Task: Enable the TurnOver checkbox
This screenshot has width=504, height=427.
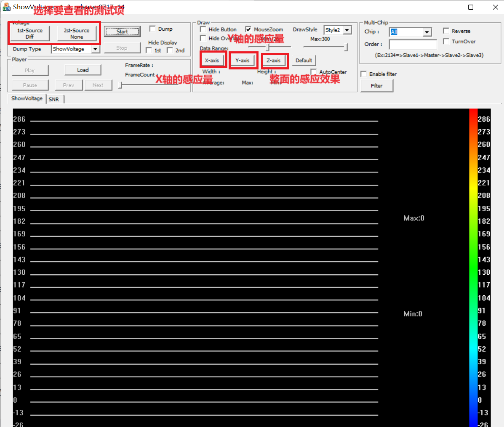Action: click(446, 41)
